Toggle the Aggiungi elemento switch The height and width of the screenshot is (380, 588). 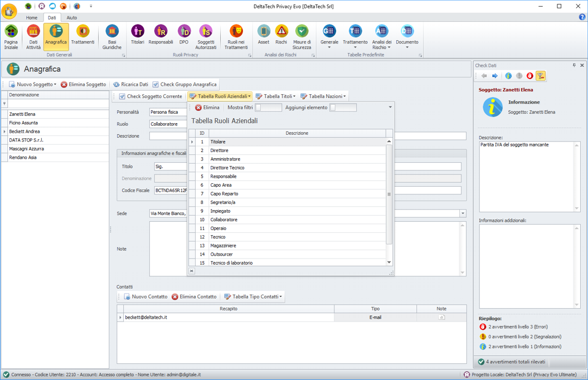click(343, 108)
